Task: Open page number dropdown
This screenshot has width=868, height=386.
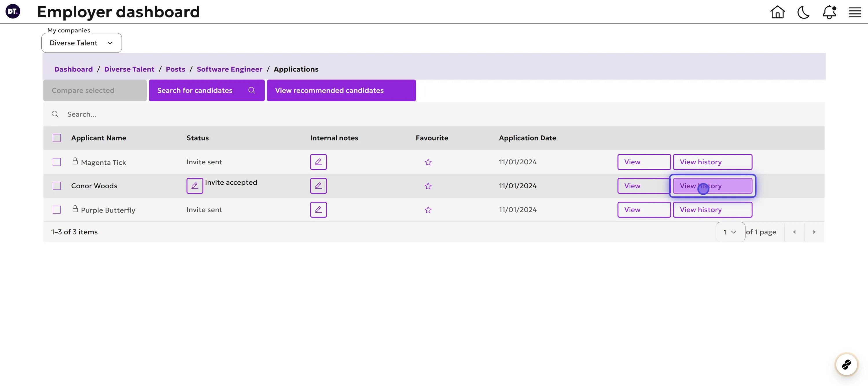Action: tap(730, 232)
